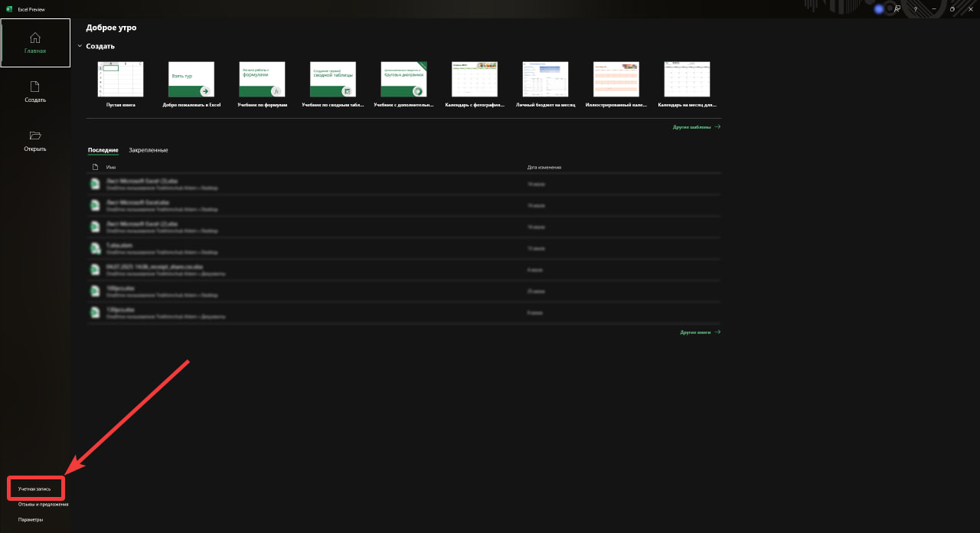
Task: Create a Пустая книга blank workbook
Action: pyautogui.click(x=121, y=80)
